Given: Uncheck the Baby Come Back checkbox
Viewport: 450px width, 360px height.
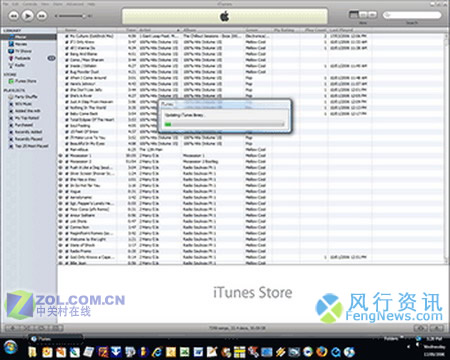Looking at the screenshot, I should 67,114.
